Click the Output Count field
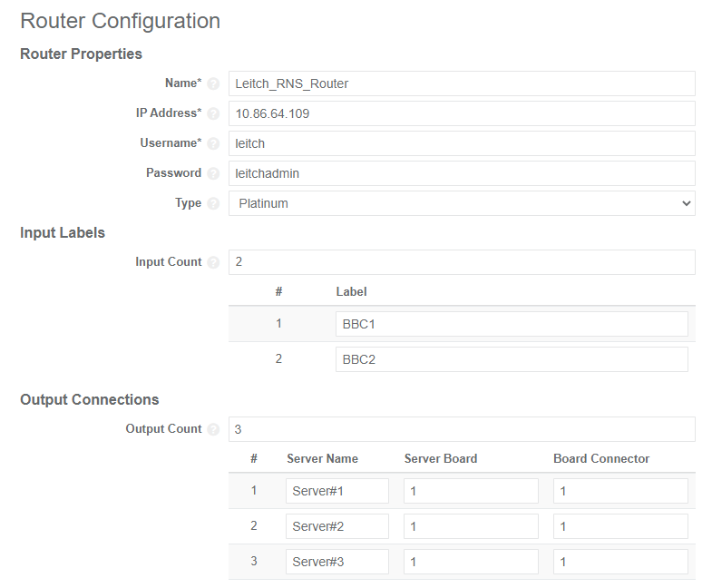The height and width of the screenshot is (588, 712). pyautogui.click(x=462, y=429)
